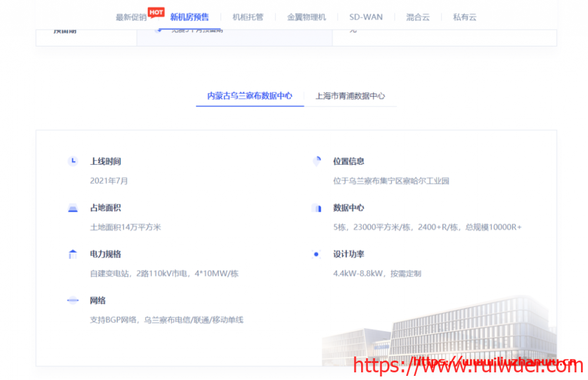Click the land area icon beside 占地面积
This screenshot has width=588, height=380.
(72, 208)
